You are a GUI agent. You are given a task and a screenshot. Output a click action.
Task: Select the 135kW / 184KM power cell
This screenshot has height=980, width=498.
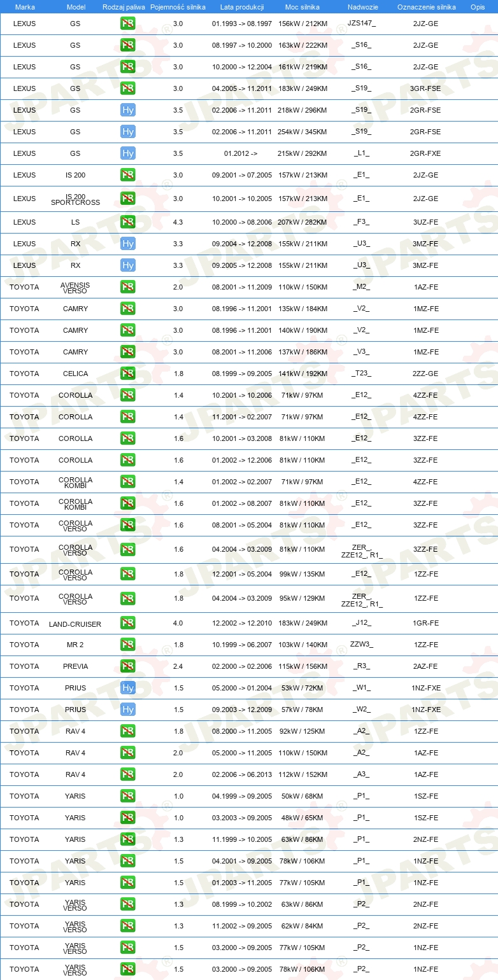tap(302, 309)
